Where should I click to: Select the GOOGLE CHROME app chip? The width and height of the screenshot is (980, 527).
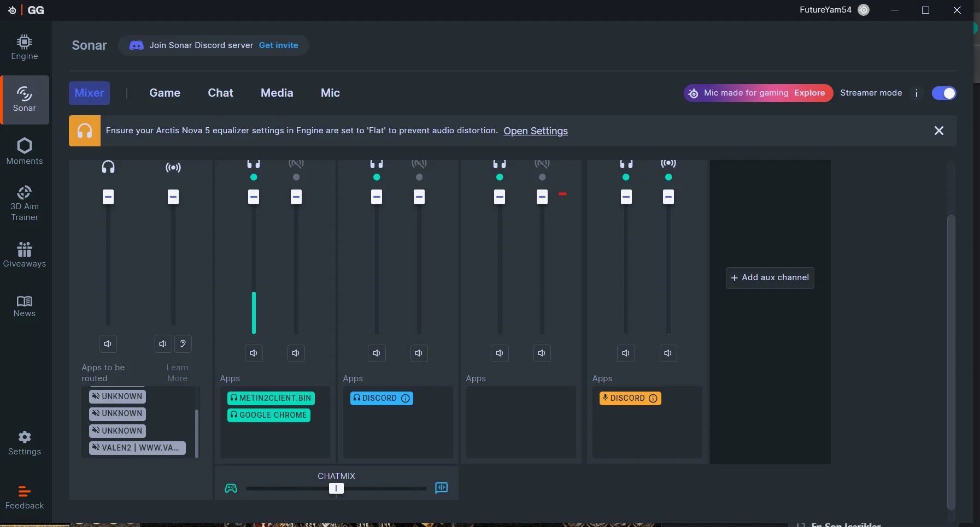click(269, 415)
